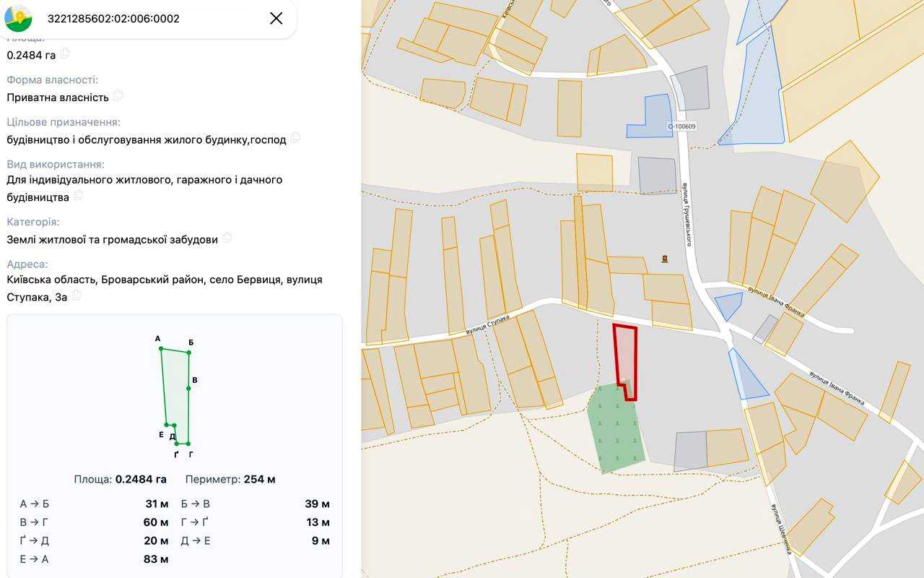Click the 'Категорія:' field label

coord(33,222)
